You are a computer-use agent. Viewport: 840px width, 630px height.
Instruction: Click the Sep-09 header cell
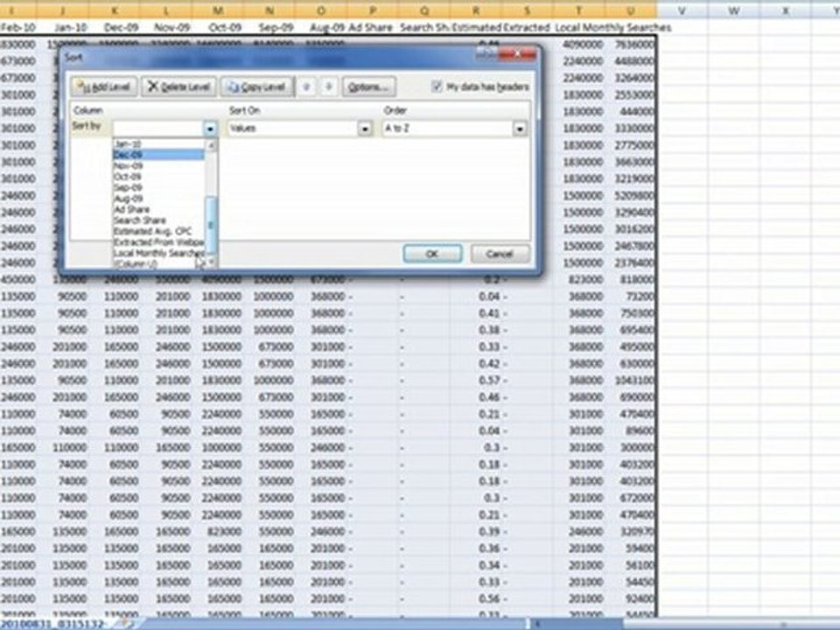269,27
